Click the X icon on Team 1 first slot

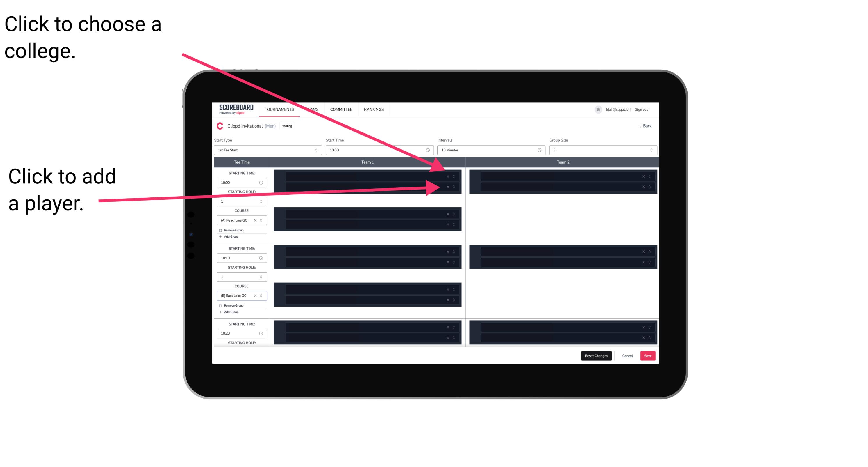click(x=448, y=176)
